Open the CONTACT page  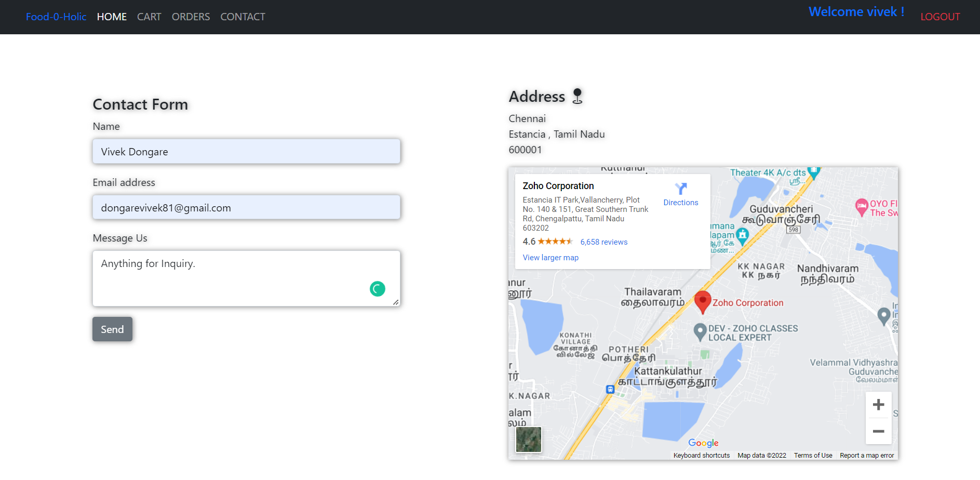click(243, 17)
